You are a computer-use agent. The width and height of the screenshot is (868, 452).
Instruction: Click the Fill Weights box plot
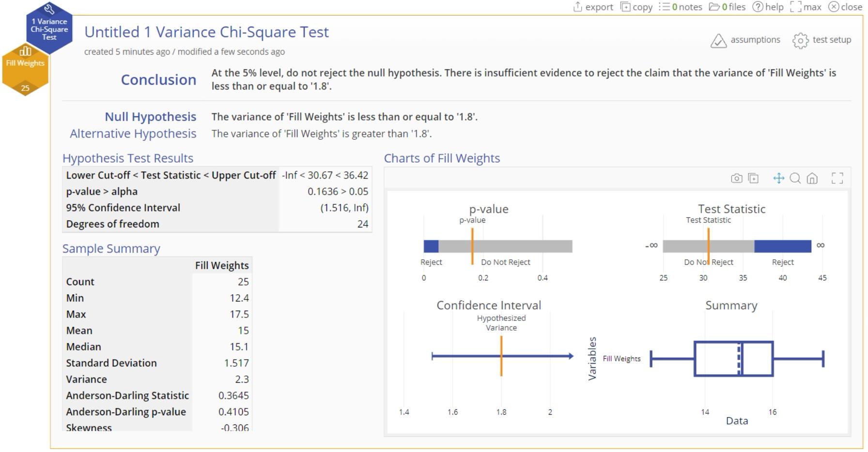tap(733, 359)
